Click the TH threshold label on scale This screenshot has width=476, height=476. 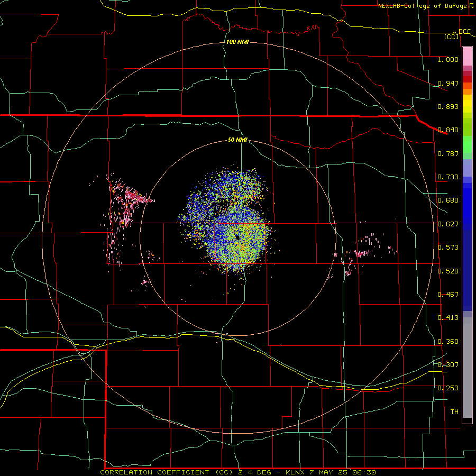[454, 412]
